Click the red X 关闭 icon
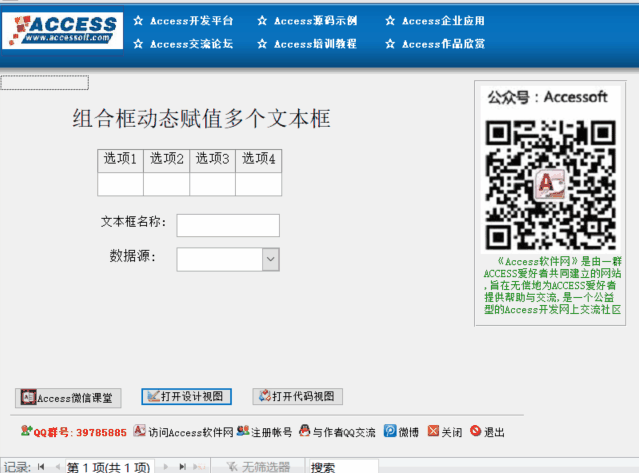This screenshot has width=639, height=473. tap(434, 431)
